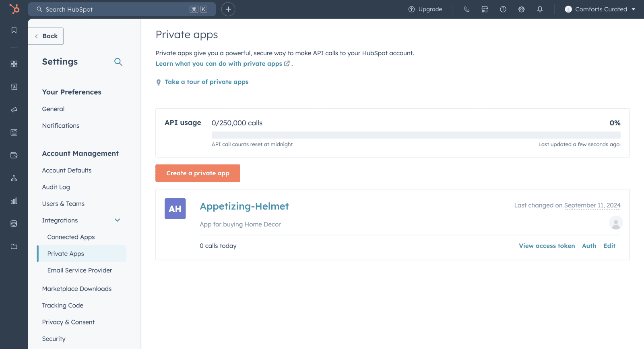Screen dimensions: 644x349
Task: Open Email Service Provider settings
Action: point(80,270)
